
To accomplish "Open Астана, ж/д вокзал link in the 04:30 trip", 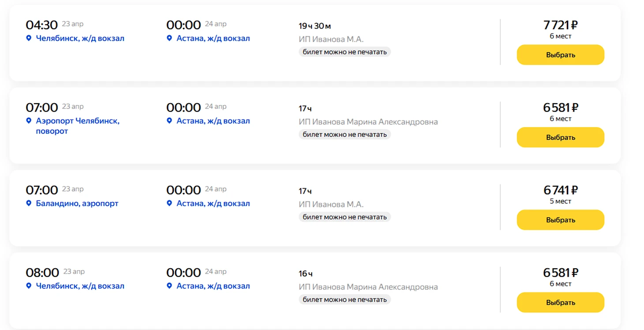I will [x=213, y=38].
